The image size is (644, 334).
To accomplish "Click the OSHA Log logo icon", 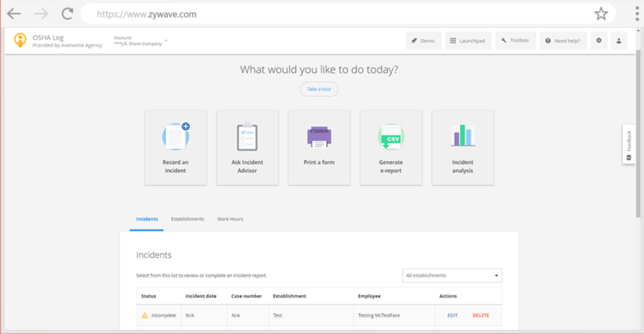I will click(20, 40).
